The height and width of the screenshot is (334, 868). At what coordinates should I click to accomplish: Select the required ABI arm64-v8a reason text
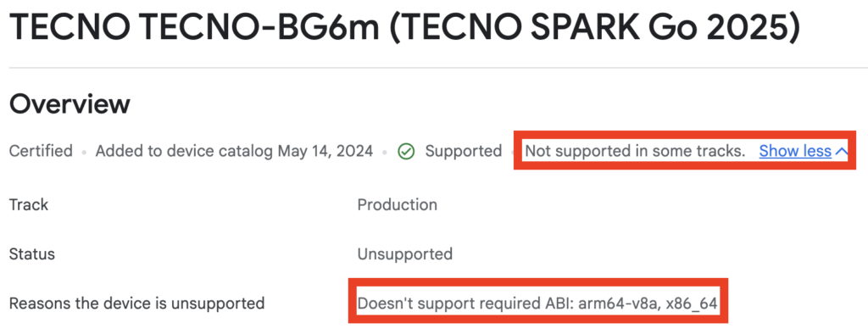tap(537, 303)
